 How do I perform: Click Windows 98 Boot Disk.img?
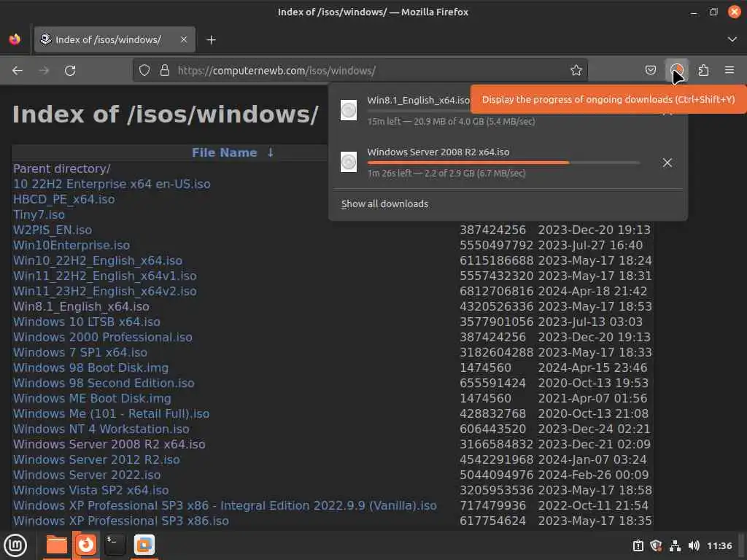pos(91,367)
